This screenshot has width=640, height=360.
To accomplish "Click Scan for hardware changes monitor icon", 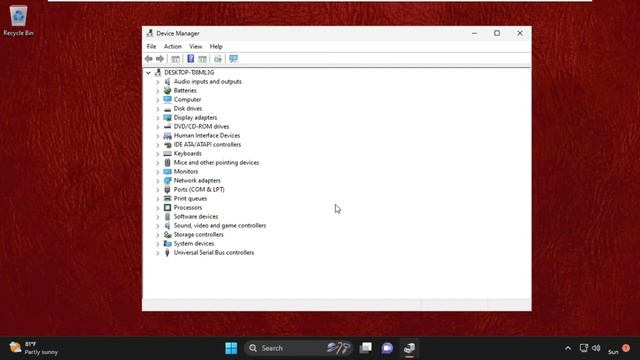I will click(233, 59).
